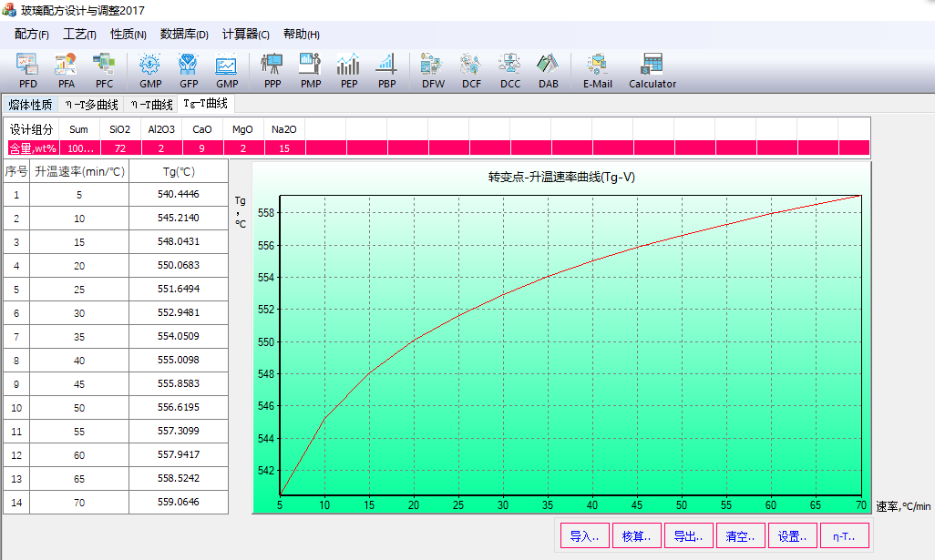Screen dimensions: 935x560
Task: Open the 配方(F) menu
Action: [x=32, y=35]
